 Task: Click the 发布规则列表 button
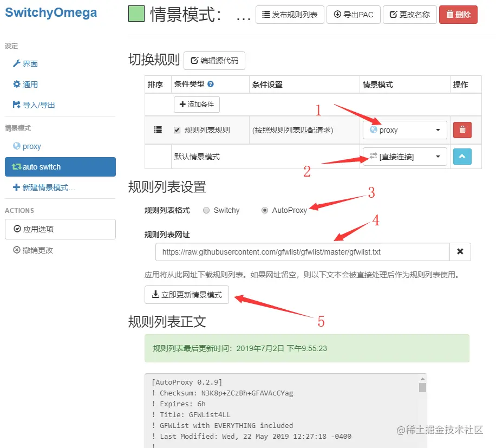290,15
